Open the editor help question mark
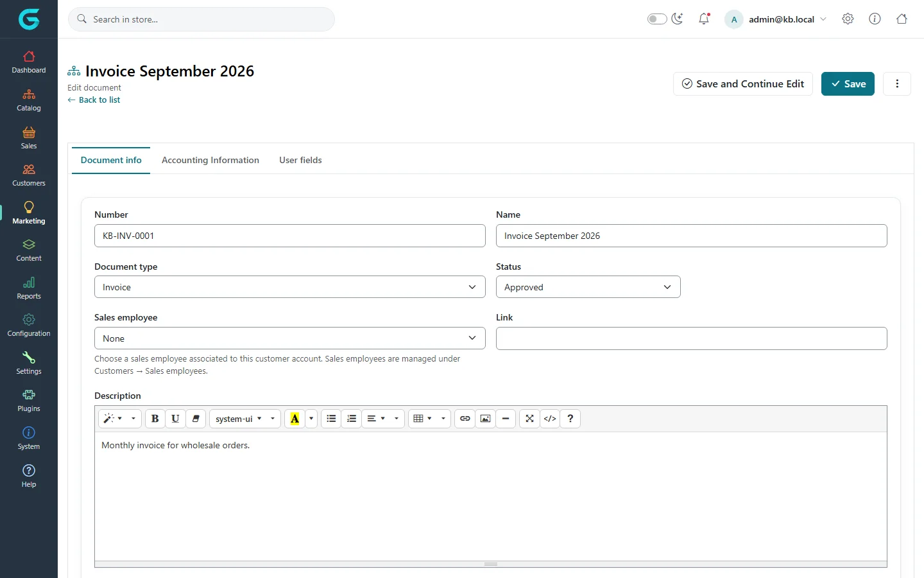The height and width of the screenshot is (578, 924). tap(570, 419)
